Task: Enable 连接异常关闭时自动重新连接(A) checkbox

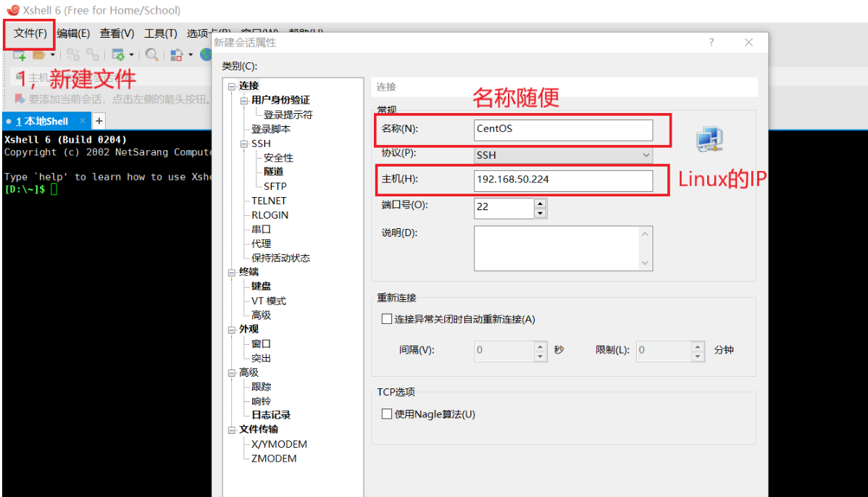Action: point(387,319)
